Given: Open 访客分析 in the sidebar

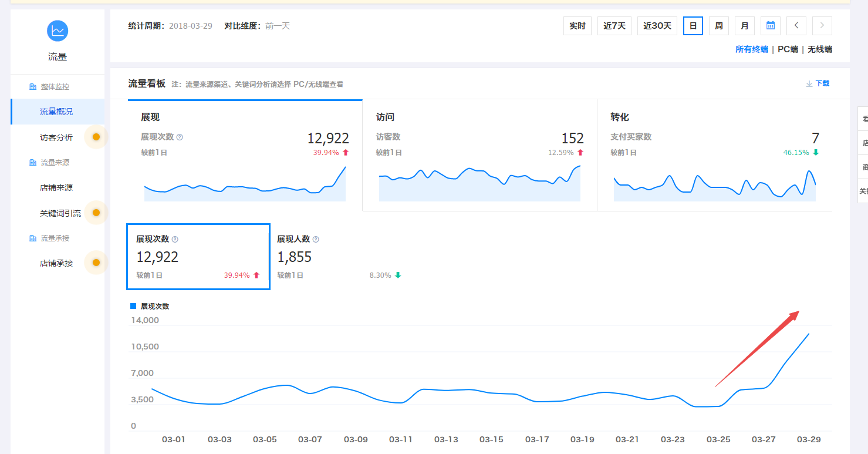Looking at the screenshot, I should tap(56, 137).
